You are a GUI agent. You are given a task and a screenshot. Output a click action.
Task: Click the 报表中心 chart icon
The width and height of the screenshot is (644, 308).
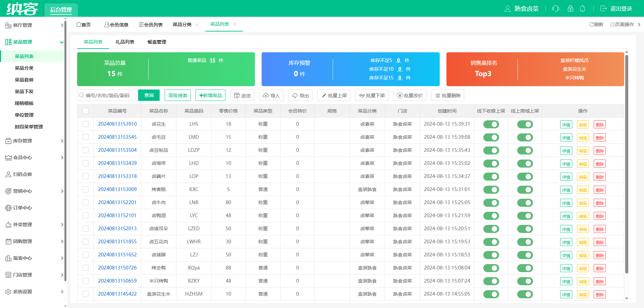[8, 258]
